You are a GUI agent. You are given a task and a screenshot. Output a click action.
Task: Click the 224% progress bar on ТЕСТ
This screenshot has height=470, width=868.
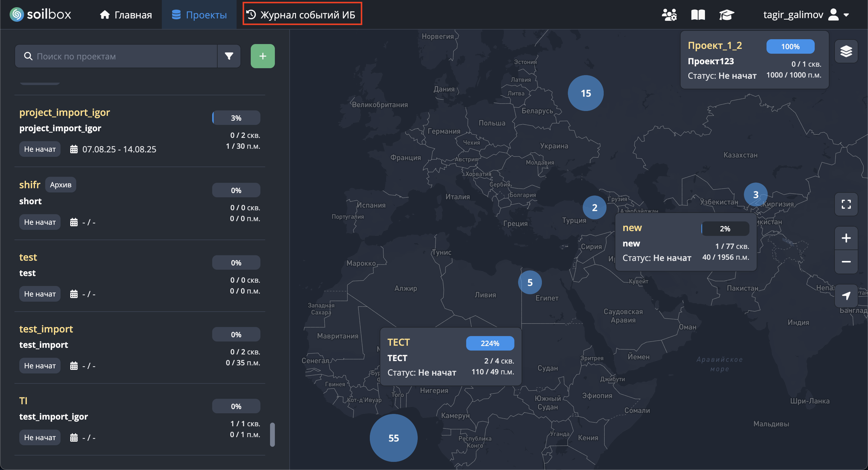(489, 343)
